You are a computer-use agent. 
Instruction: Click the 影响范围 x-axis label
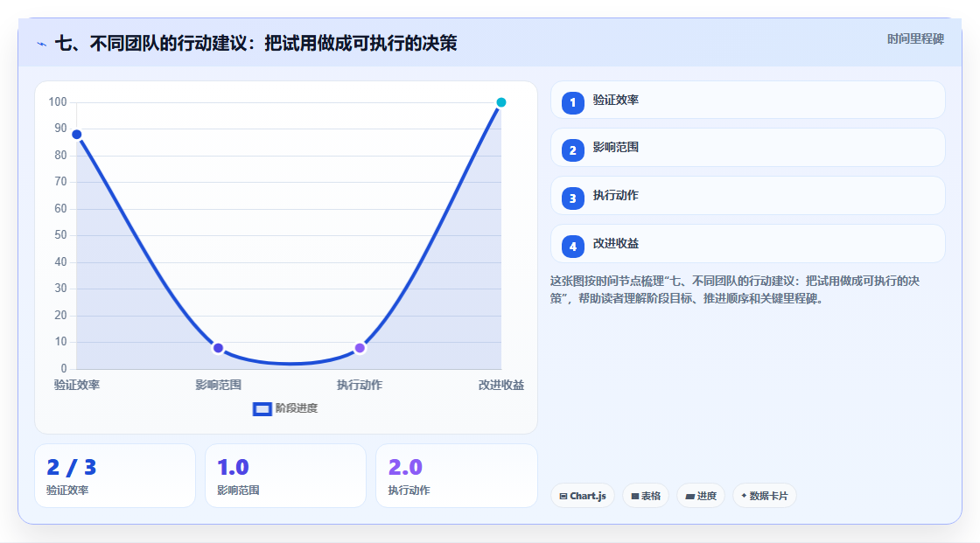[218, 385]
